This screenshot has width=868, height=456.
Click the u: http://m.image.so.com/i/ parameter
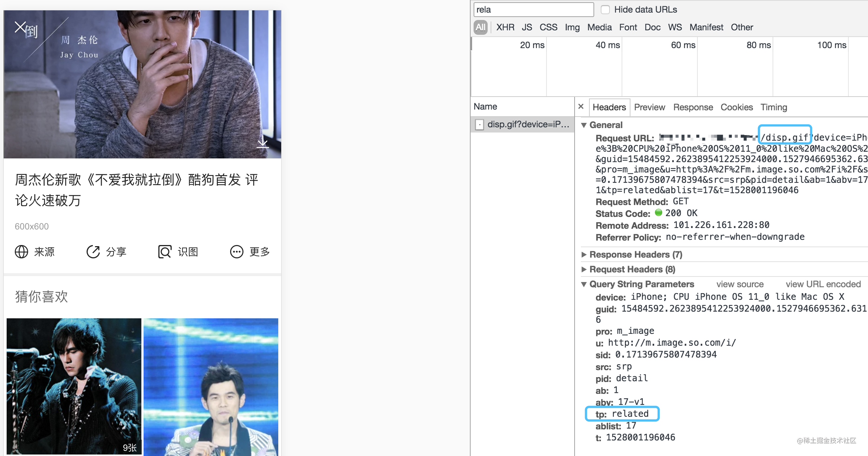[666, 343]
